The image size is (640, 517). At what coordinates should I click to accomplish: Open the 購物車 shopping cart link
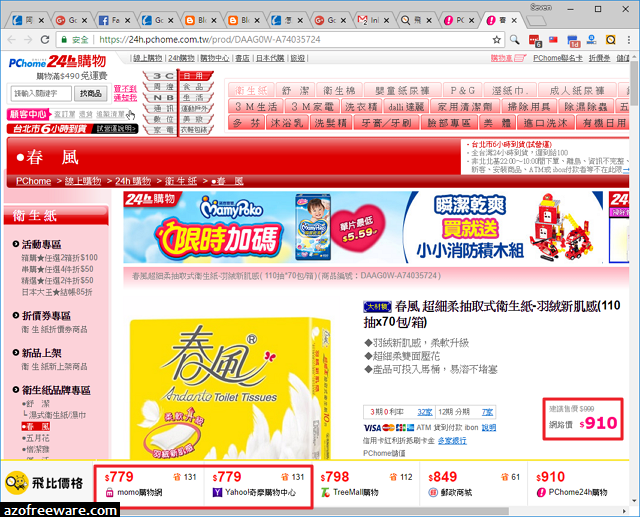click(x=507, y=58)
